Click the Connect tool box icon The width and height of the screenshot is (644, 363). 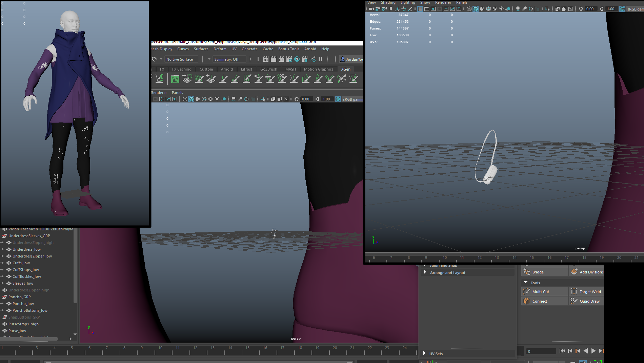[526, 301]
